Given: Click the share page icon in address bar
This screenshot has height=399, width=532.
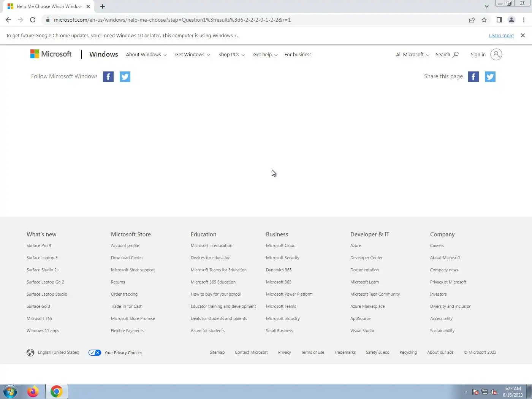Looking at the screenshot, I should (x=472, y=20).
